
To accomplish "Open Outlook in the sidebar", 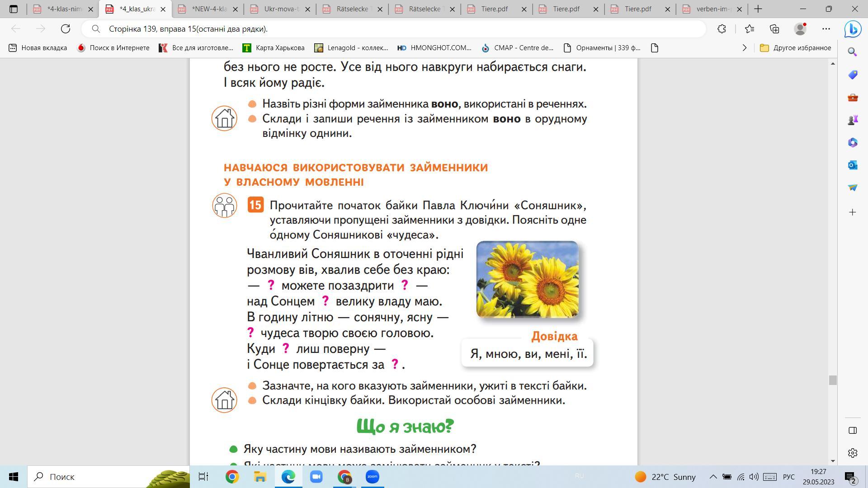I will click(853, 165).
